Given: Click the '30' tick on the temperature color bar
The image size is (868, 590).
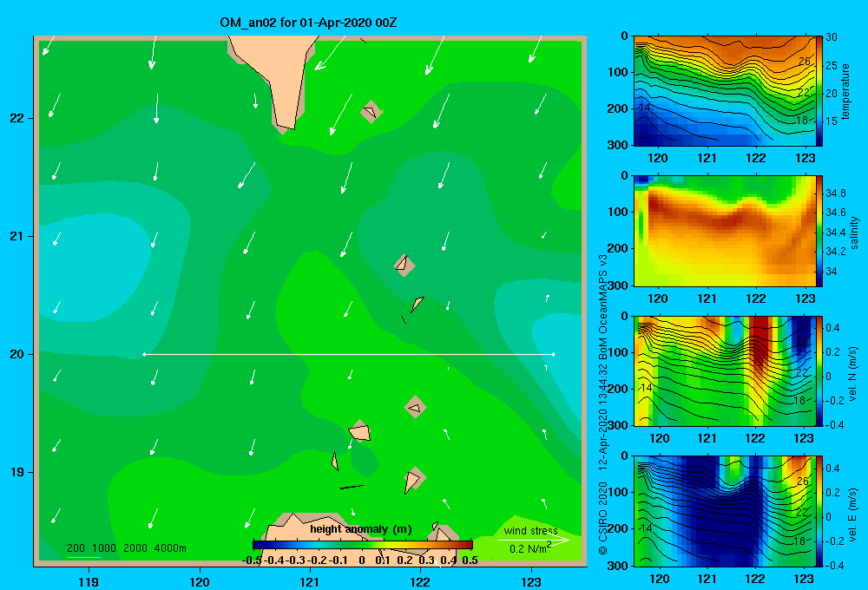Looking at the screenshot, I should [831, 37].
